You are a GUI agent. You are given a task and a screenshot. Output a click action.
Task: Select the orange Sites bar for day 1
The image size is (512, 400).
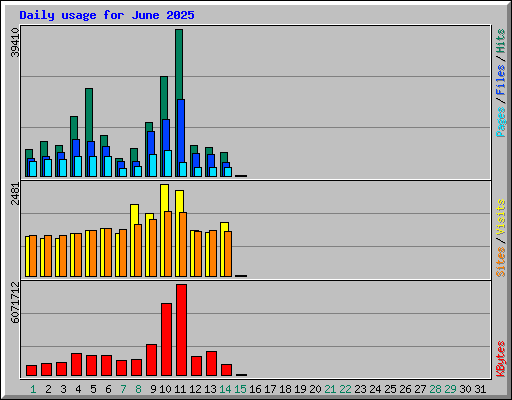pyautogui.click(x=33, y=256)
